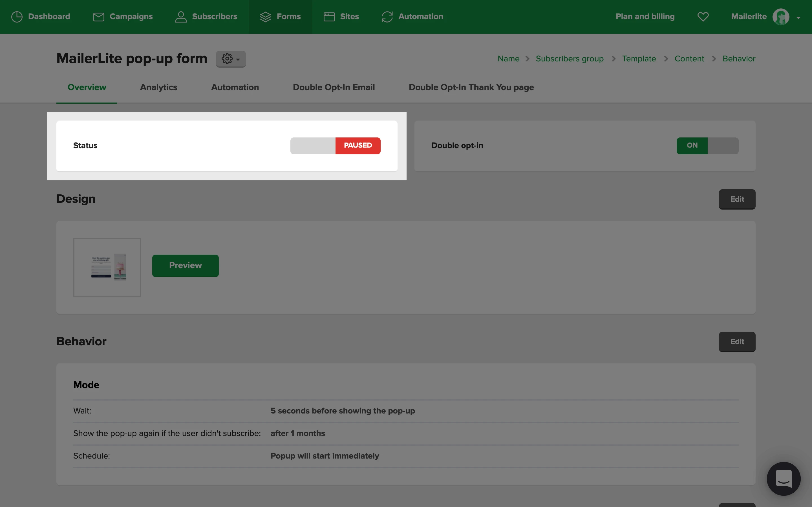Click the pop-up form design thumbnail
812x507 pixels.
point(107,267)
